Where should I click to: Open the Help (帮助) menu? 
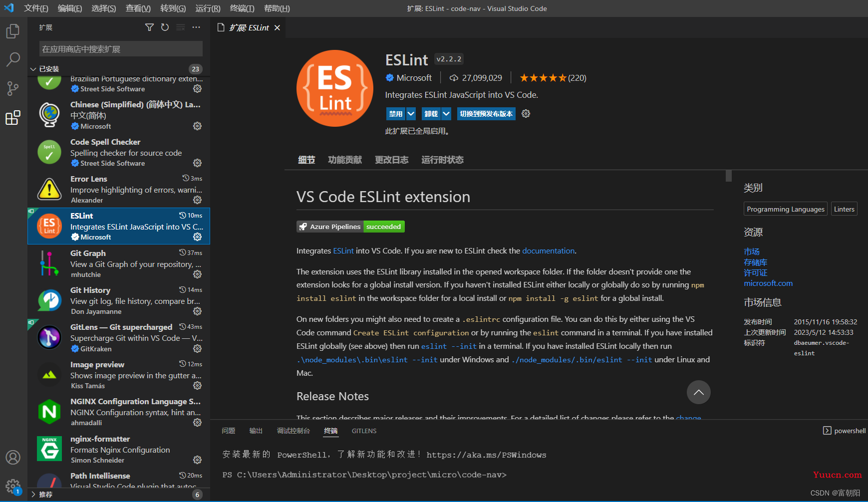[277, 8]
